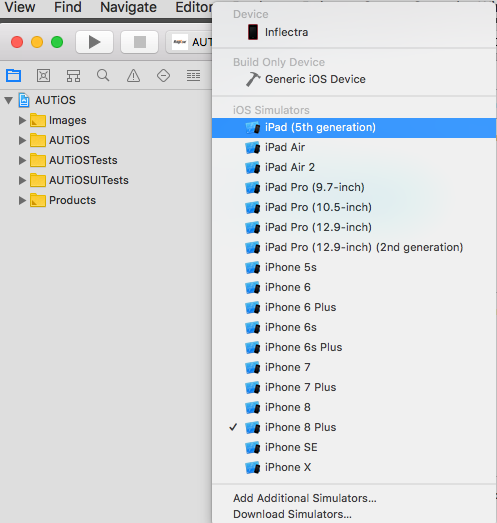Expand the Images folder
Screen dimensions: 497x523
point(22,120)
